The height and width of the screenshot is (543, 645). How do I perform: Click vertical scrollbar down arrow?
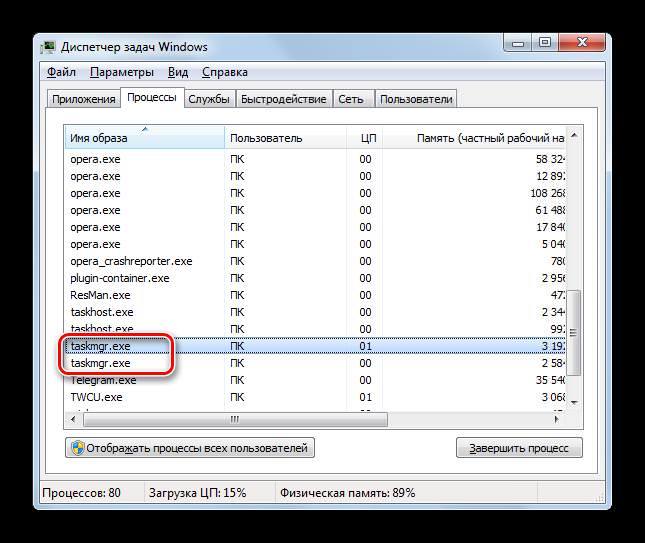(574, 402)
